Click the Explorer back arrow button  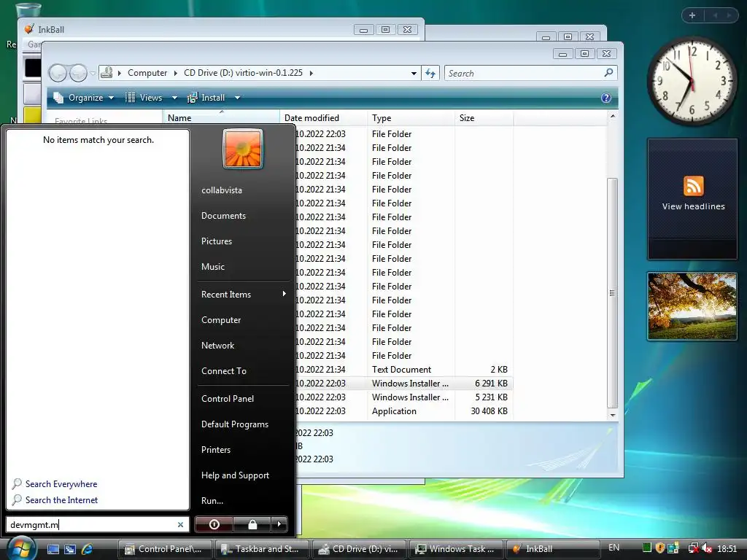tap(58, 73)
